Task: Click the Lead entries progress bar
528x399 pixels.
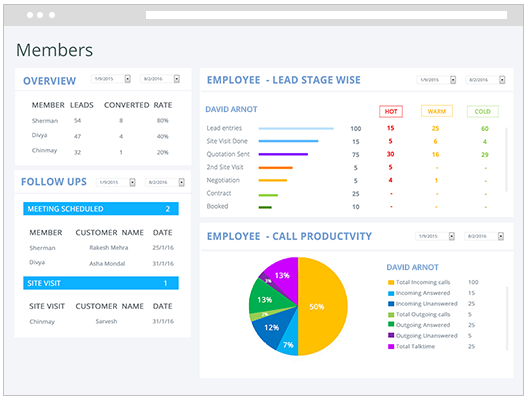Action: pos(296,128)
